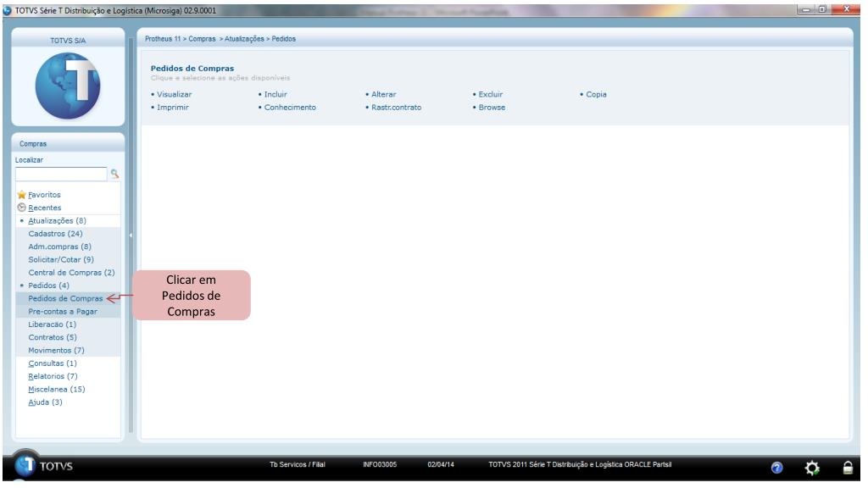The image size is (868, 488).
Task: Click the TOTVS logo in bottom-left corner
Action: point(43,466)
